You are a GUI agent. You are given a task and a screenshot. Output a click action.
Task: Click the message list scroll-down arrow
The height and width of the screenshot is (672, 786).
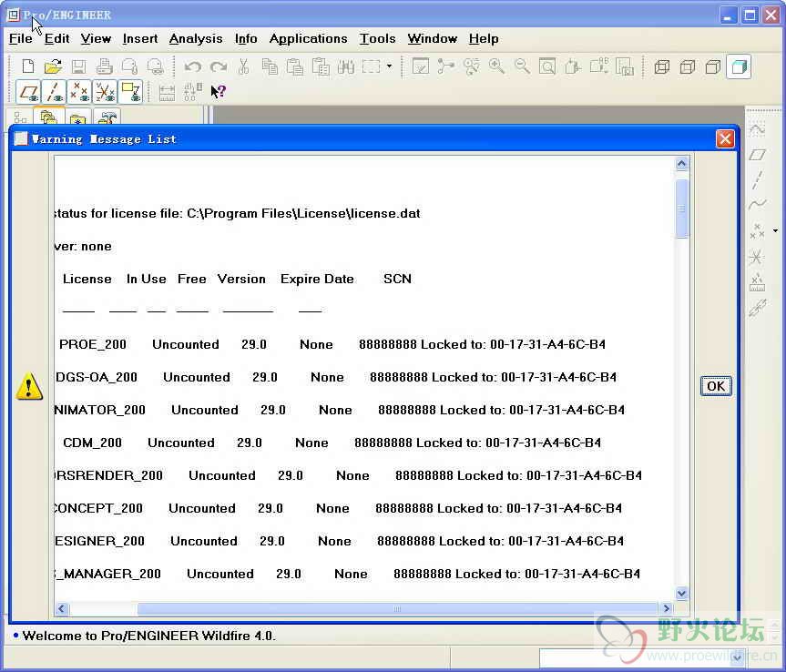pyautogui.click(x=682, y=594)
